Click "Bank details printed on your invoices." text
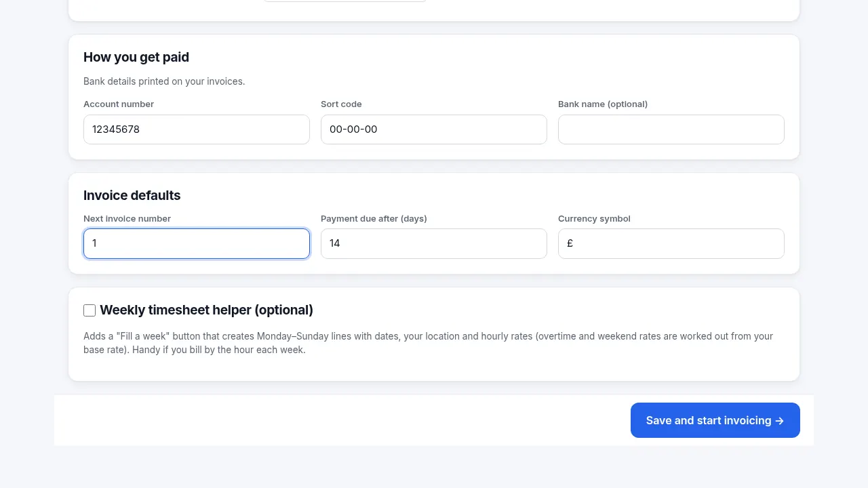Image resolution: width=868 pixels, height=488 pixels. point(164,81)
